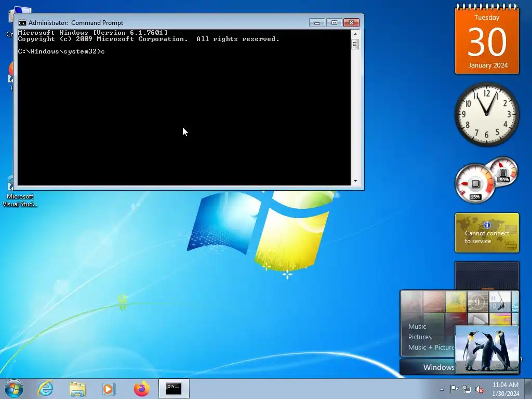Click the network connection tray icon
Screen dimensions: 532x399
pyautogui.click(x=467, y=389)
